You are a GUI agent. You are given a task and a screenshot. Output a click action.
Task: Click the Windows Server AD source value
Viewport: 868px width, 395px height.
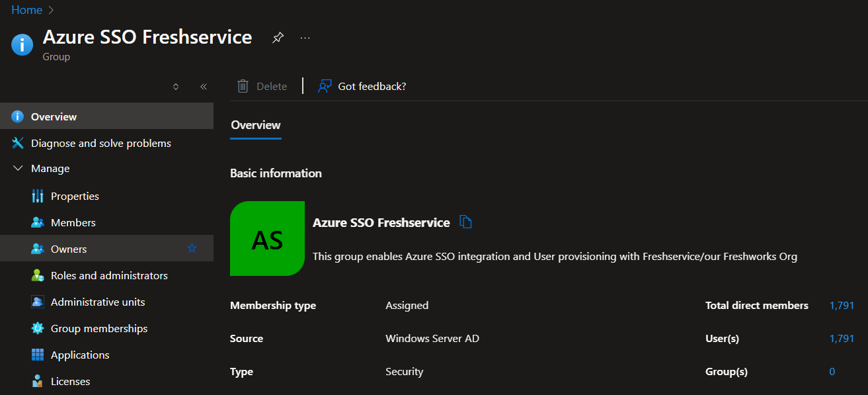432,338
